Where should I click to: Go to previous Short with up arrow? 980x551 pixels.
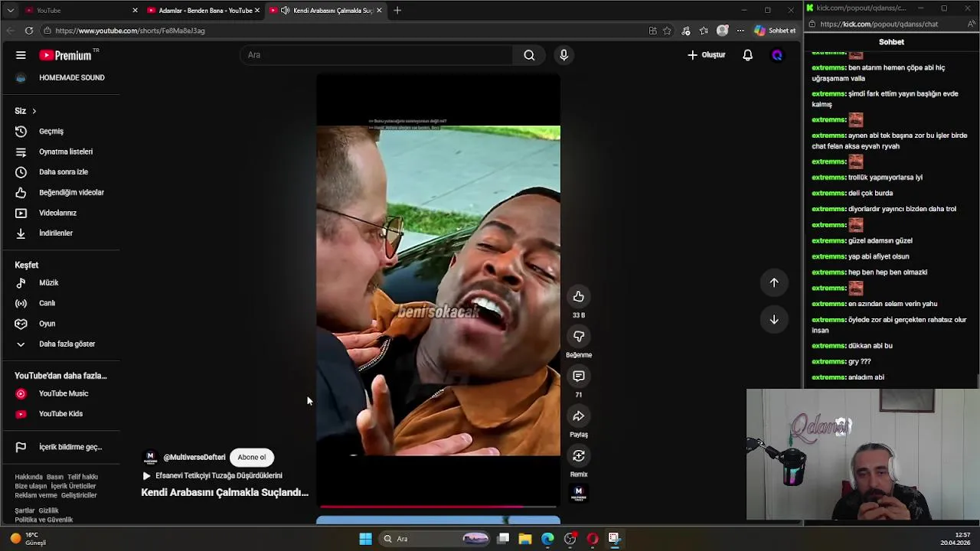774,282
